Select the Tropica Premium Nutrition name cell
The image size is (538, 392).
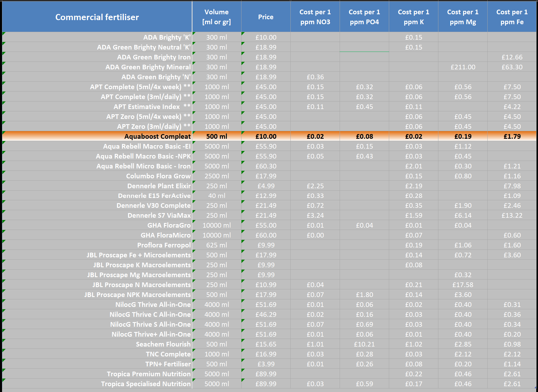pos(97,374)
